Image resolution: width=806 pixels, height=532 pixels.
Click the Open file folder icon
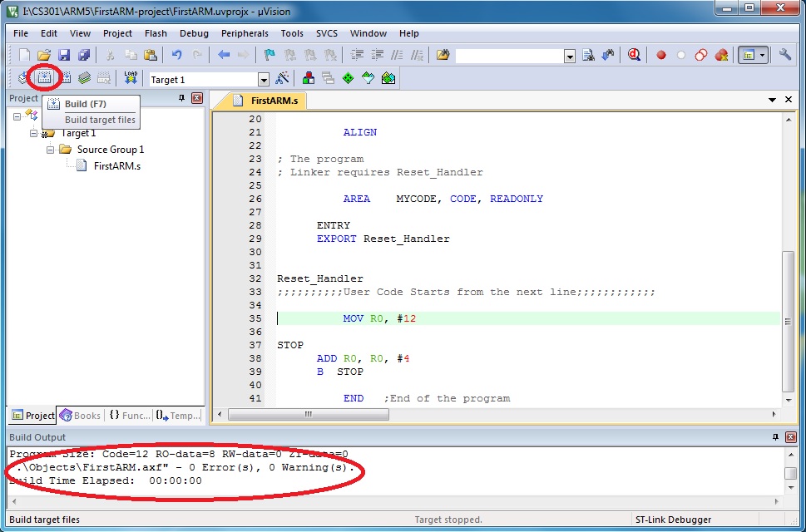pyautogui.click(x=44, y=55)
